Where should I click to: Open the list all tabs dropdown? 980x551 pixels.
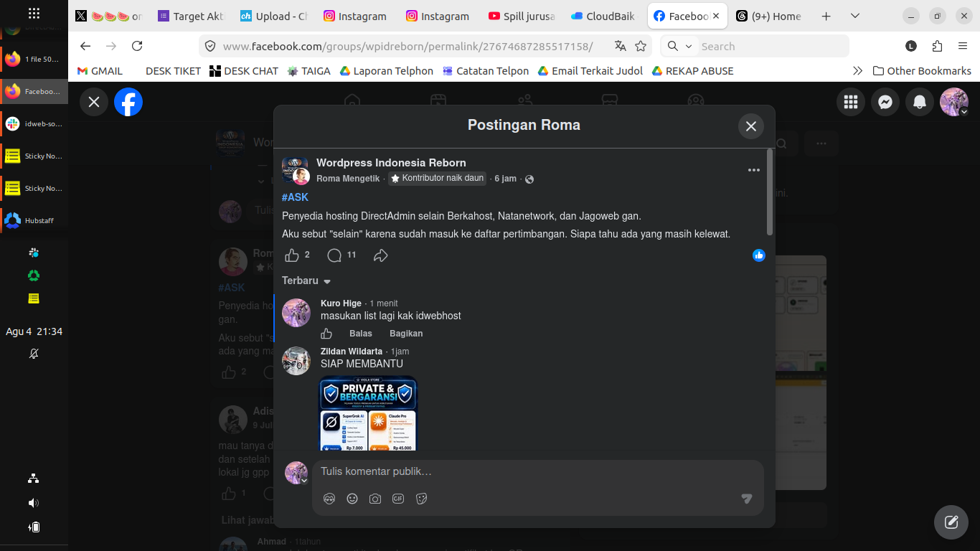click(x=854, y=16)
